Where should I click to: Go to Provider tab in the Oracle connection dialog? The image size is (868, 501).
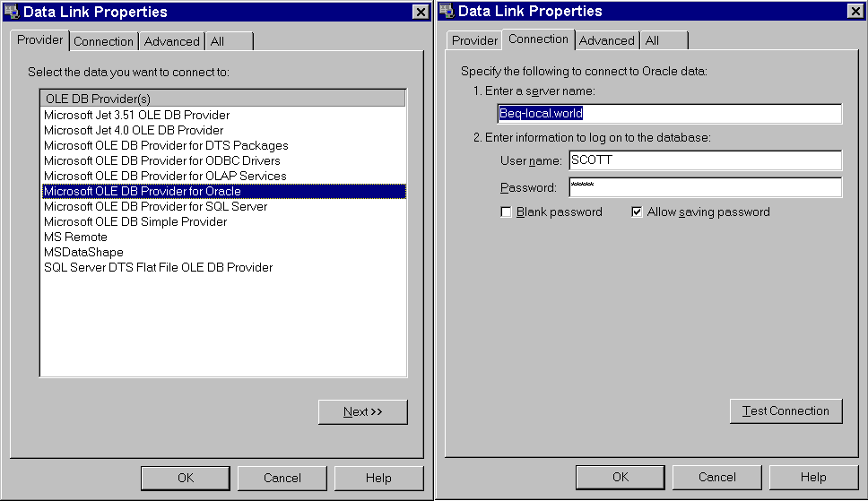474,40
